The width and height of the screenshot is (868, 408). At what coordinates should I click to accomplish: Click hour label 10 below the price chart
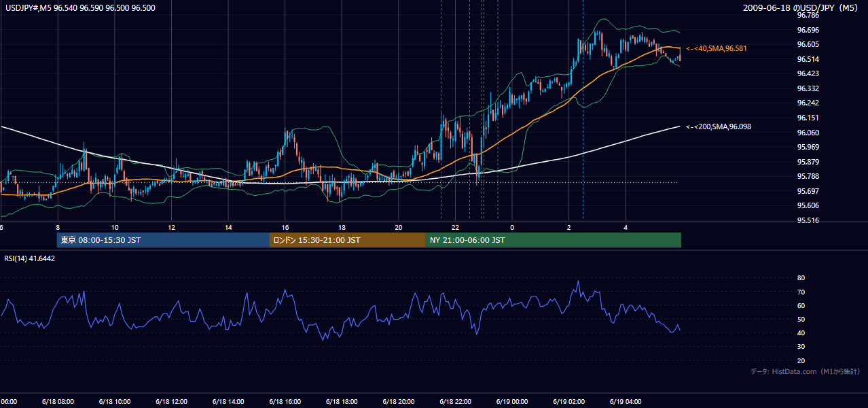pos(115,227)
